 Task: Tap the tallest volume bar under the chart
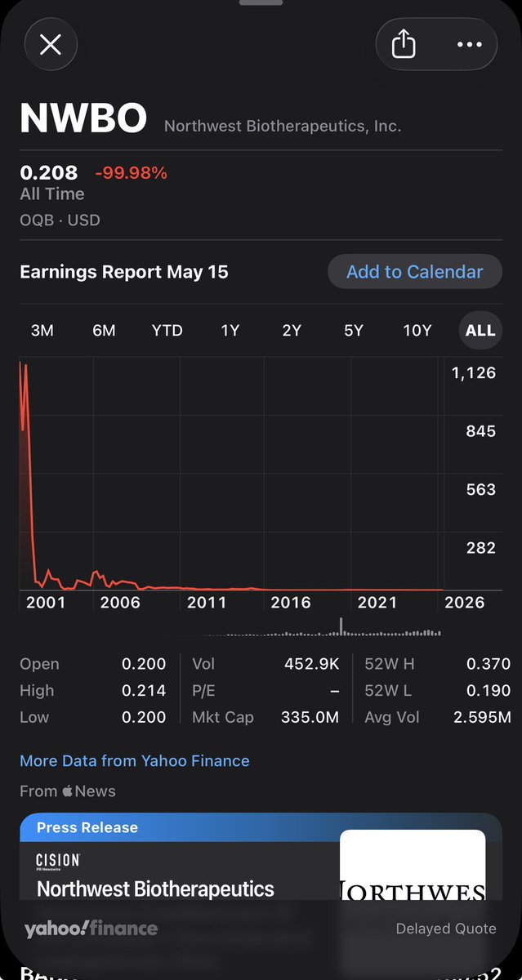click(341, 626)
